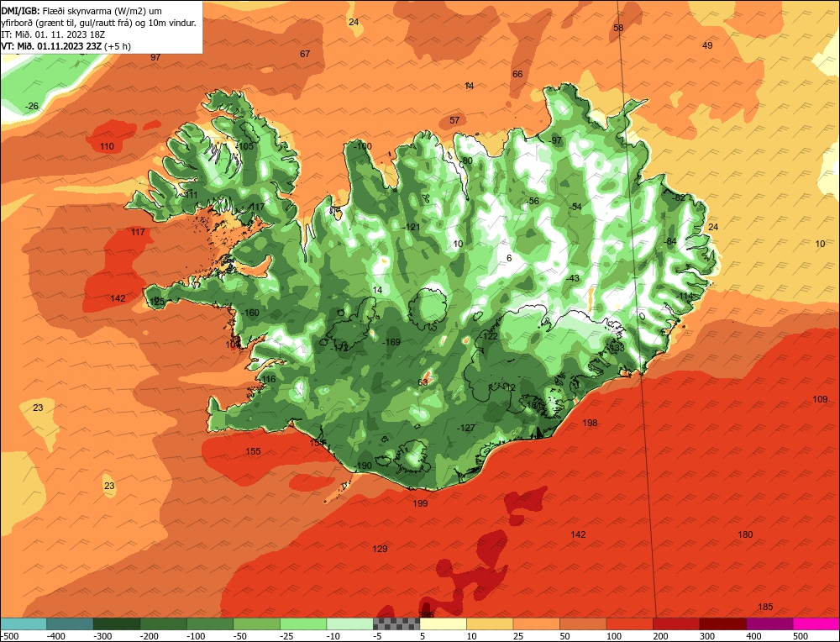
Task: Click the '-26' value over green sea area
Action: point(32,106)
